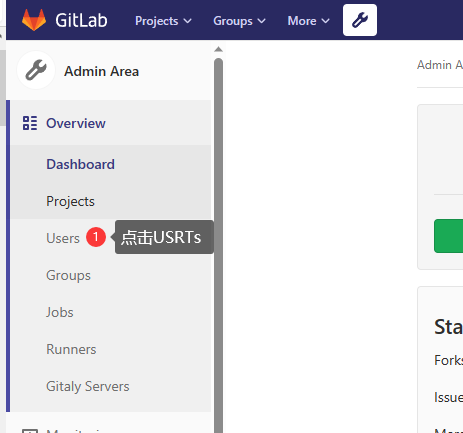The width and height of the screenshot is (463, 433).
Task: Open the admin wrench icon in navbar
Action: click(x=360, y=20)
